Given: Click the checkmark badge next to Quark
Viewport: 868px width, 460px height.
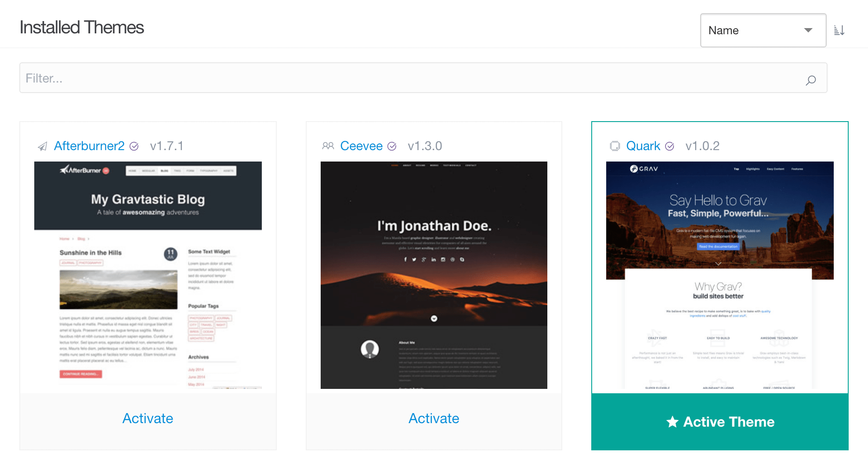Looking at the screenshot, I should (x=669, y=147).
